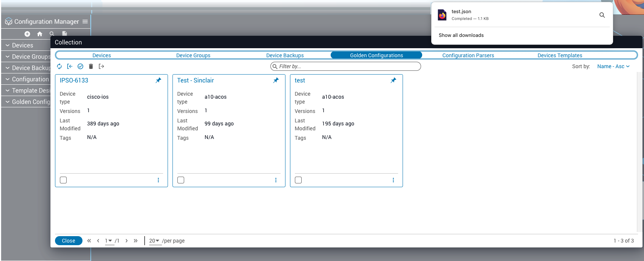
Task: Switch to the Configuration Parsers tab
Action: click(x=468, y=55)
